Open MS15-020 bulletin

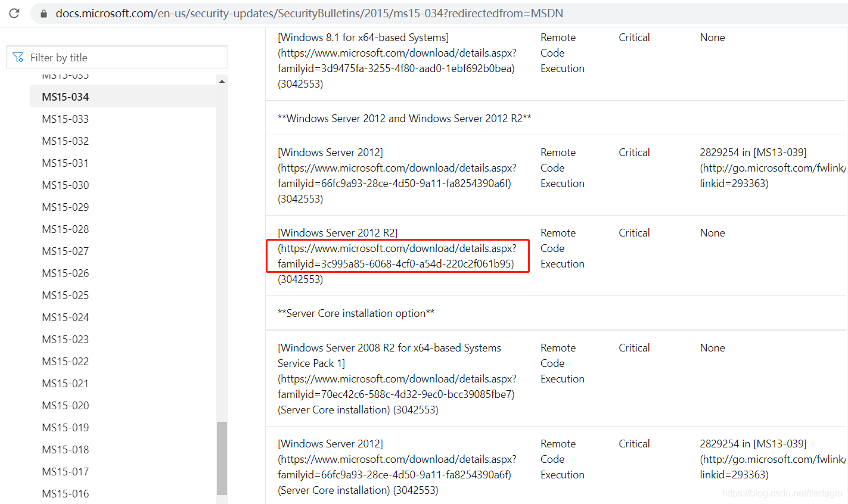click(x=65, y=405)
